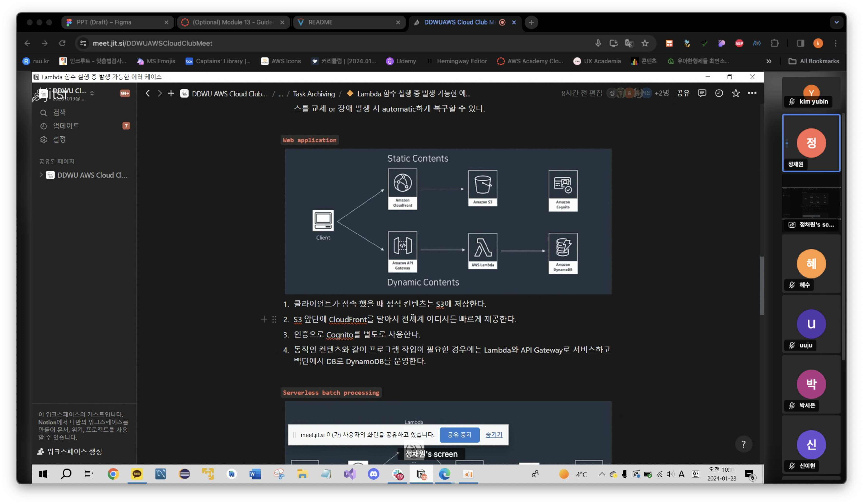Open the ruu.kr bookmark
The width and height of the screenshot is (863, 504).
pos(36,61)
